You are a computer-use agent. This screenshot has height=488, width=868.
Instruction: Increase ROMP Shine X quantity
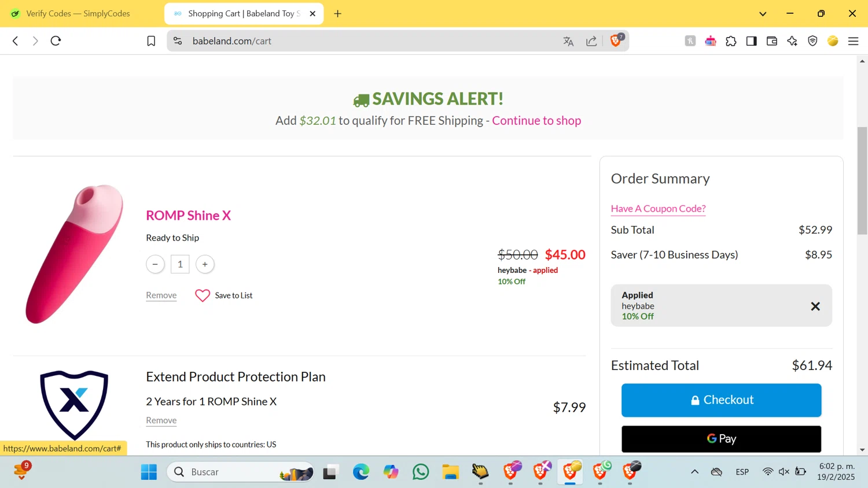click(205, 264)
